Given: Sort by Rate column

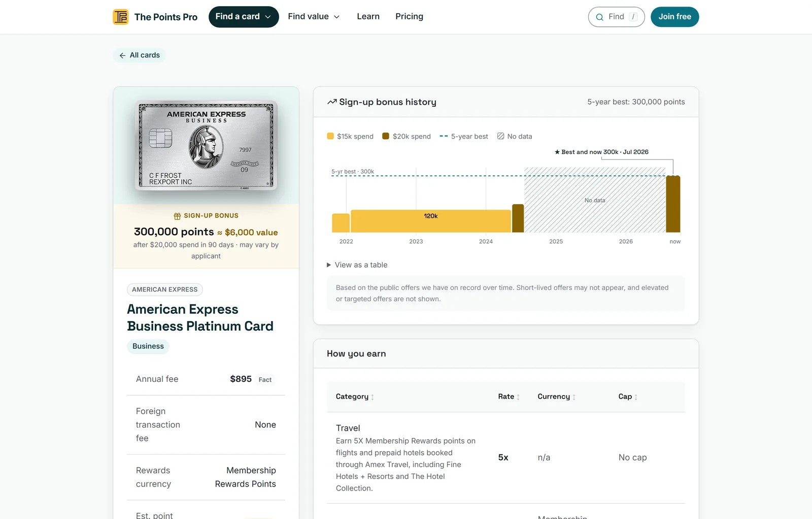Looking at the screenshot, I should click(509, 397).
